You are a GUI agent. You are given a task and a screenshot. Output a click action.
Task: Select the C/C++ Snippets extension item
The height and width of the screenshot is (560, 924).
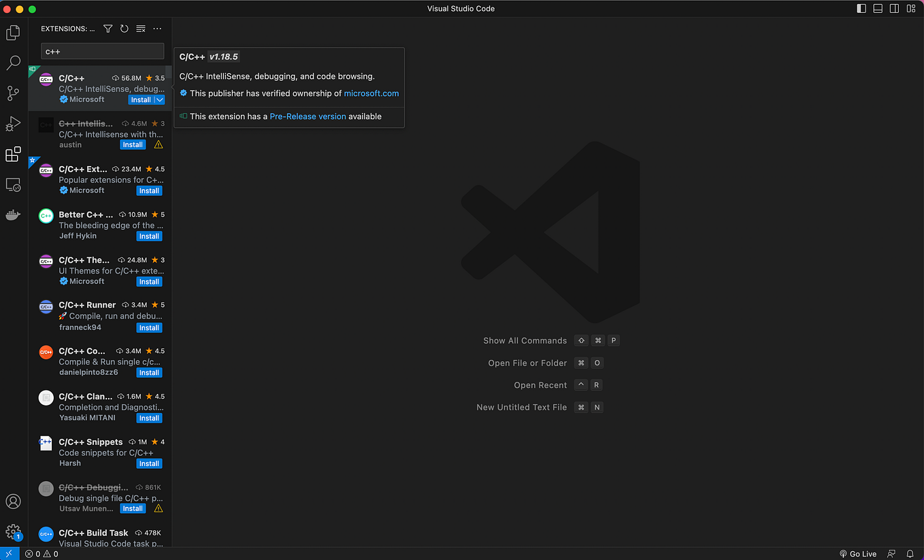click(x=100, y=452)
